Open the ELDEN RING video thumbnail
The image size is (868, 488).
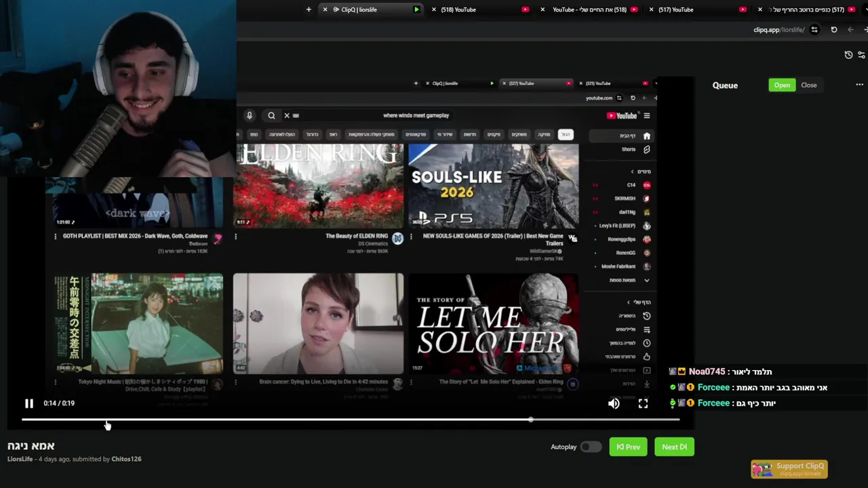(x=318, y=186)
